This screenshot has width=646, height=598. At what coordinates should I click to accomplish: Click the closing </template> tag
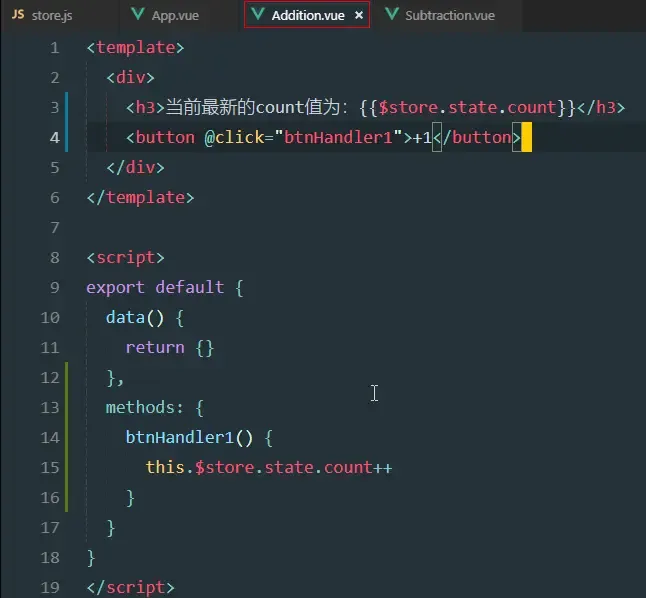[140, 197]
